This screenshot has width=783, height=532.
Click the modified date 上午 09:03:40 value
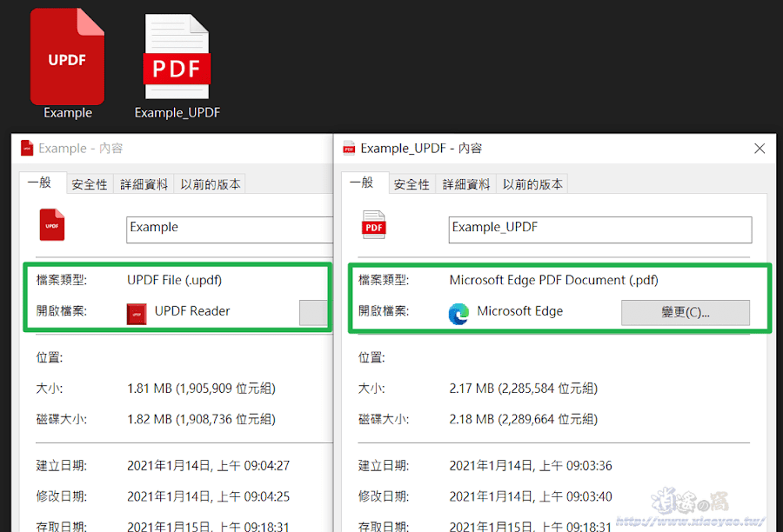(x=531, y=496)
